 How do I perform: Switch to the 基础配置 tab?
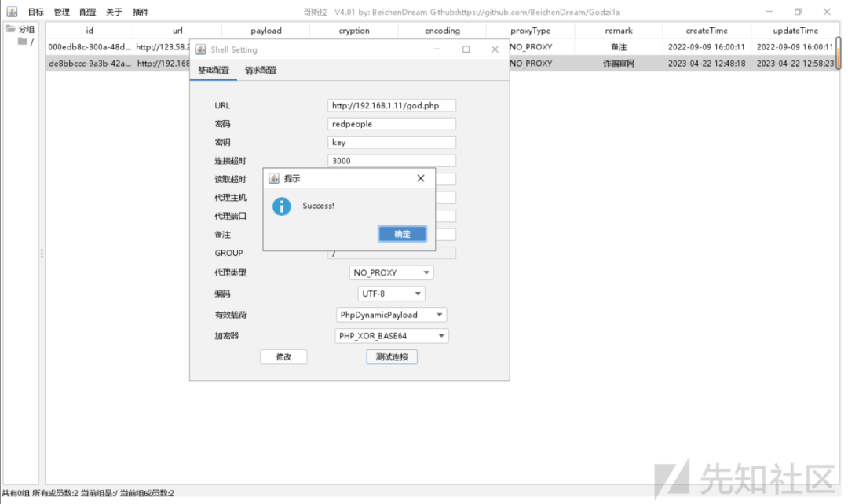click(214, 71)
